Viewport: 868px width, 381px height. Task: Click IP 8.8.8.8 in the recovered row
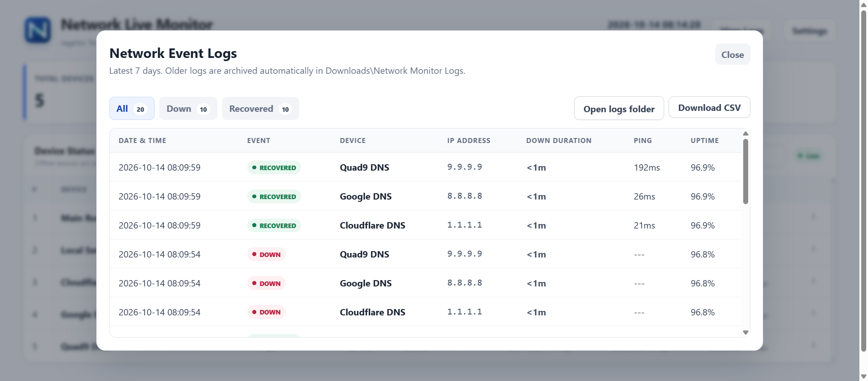[465, 196]
